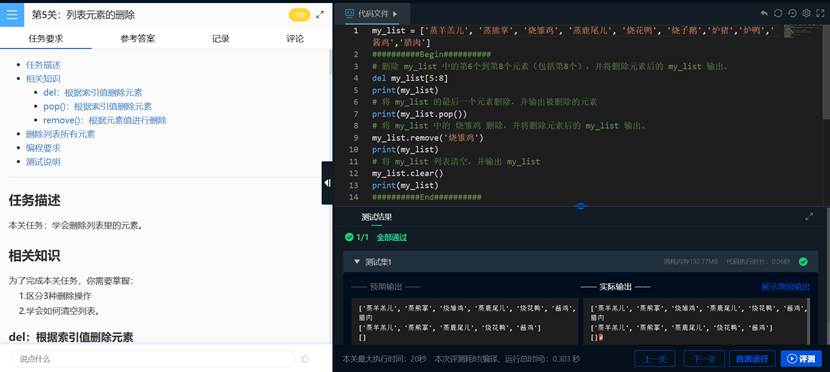Click the actual output panel scrollbar

808,321
